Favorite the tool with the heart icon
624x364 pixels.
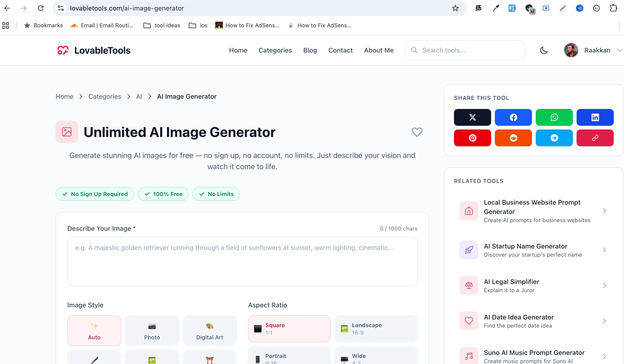[417, 132]
